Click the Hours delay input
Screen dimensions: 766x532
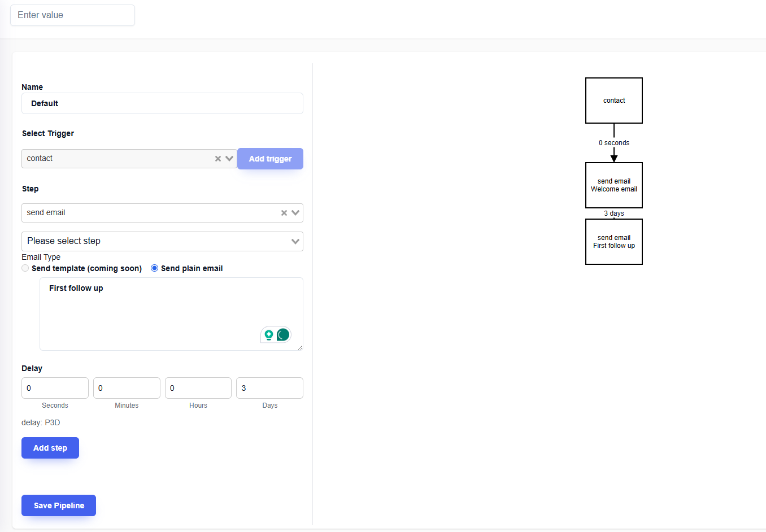(x=198, y=388)
